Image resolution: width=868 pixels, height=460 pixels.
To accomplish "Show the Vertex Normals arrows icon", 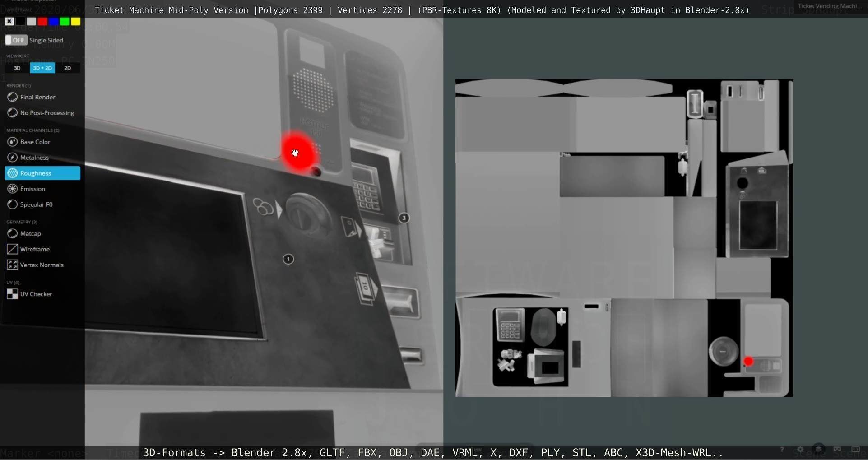I will click(12, 265).
